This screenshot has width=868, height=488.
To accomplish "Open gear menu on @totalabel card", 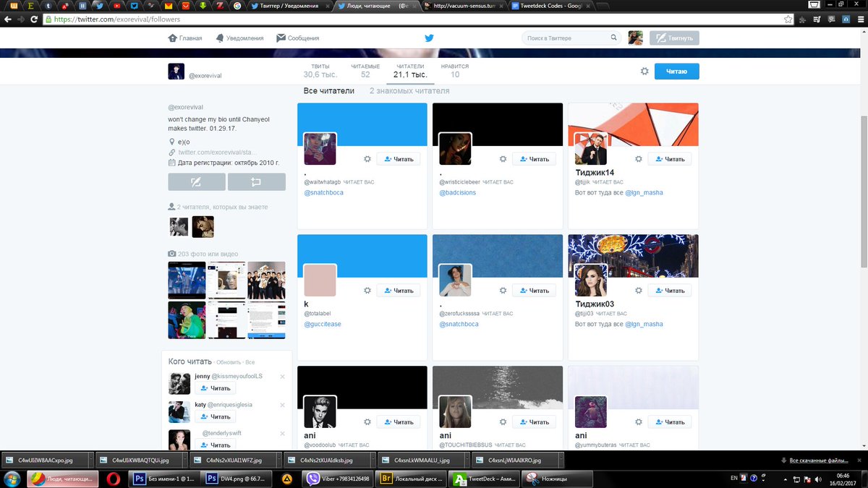I will tap(367, 291).
